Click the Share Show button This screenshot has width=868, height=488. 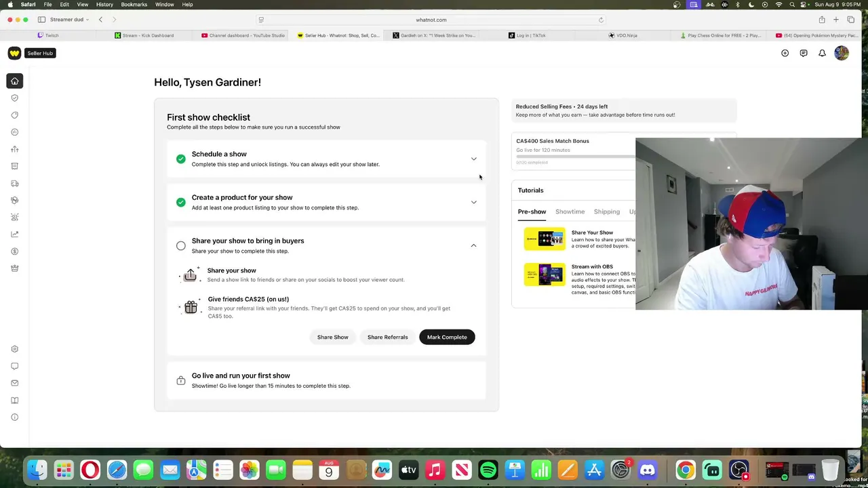point(333,337)
